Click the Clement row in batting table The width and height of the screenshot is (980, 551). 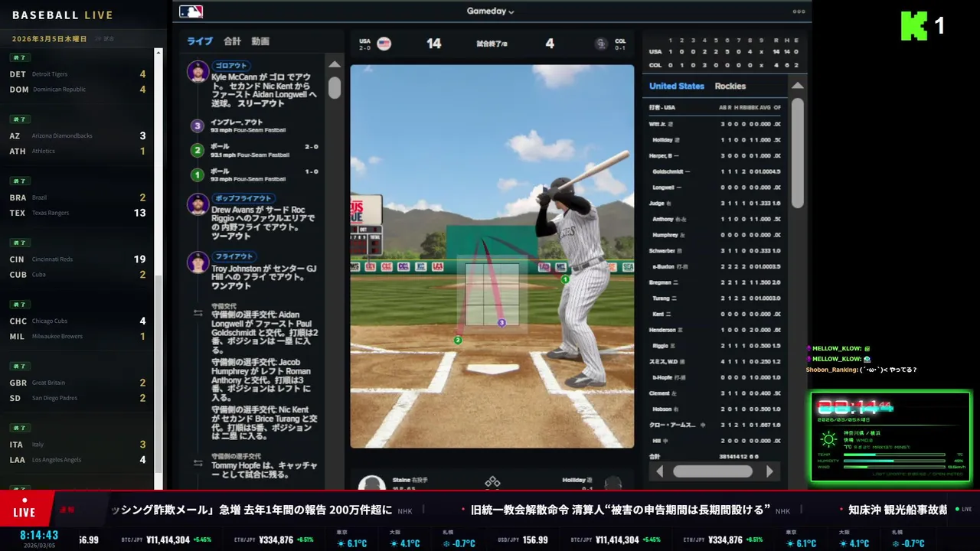pyautogui.click(x=714, y=393)
